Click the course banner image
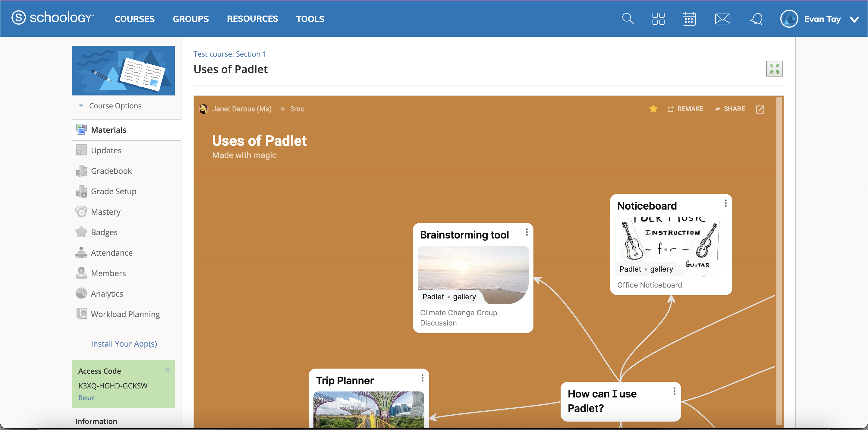The image size is (868, 430). [x=123, y=70]
